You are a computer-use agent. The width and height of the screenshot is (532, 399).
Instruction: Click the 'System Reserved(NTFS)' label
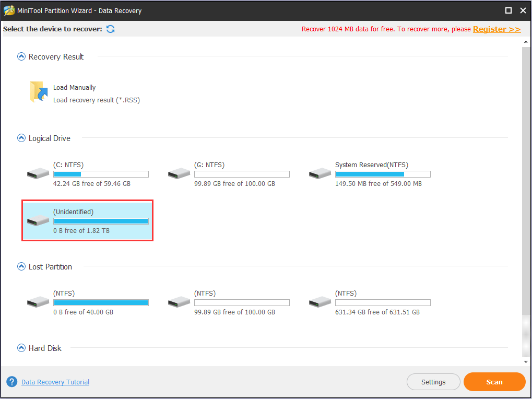[x=372, y=165]
